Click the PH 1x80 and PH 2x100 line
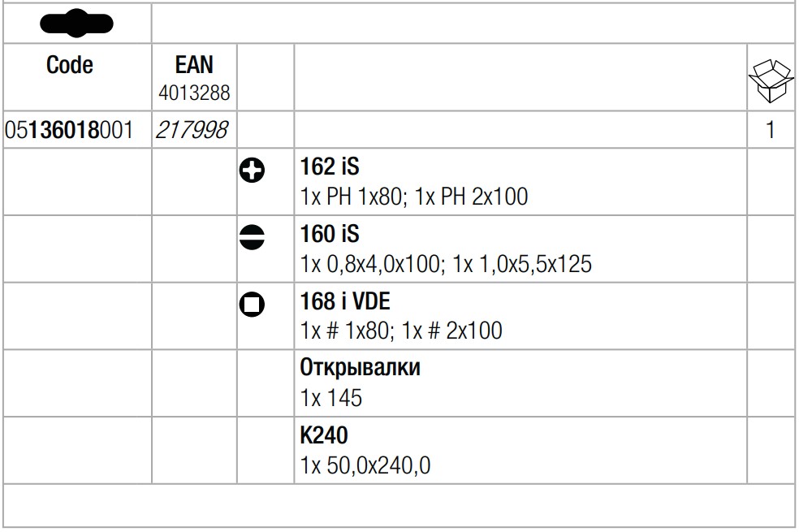 (414, 197)
